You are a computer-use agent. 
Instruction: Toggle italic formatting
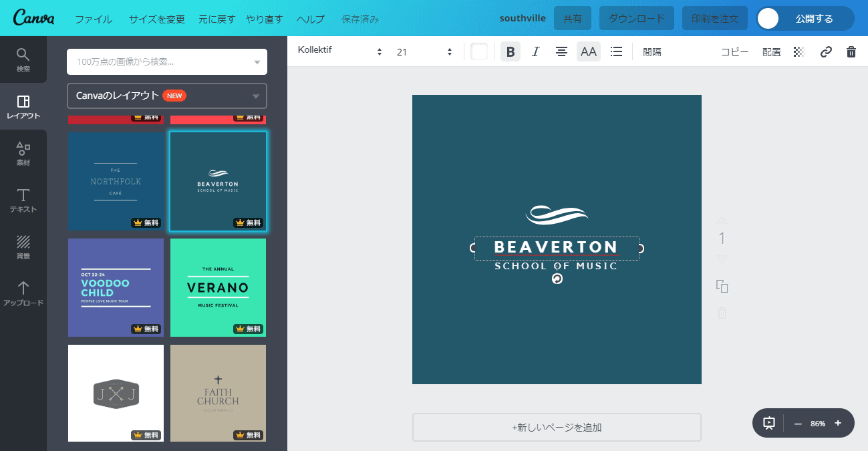point(535,51)
